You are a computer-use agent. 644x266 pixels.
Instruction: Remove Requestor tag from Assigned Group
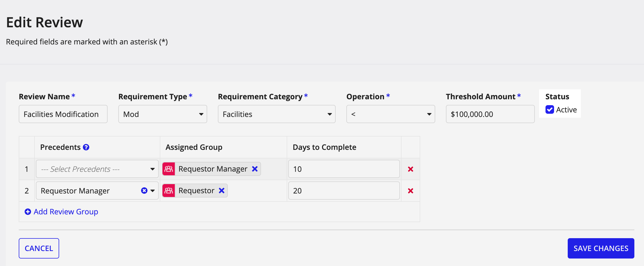(222, 191)
